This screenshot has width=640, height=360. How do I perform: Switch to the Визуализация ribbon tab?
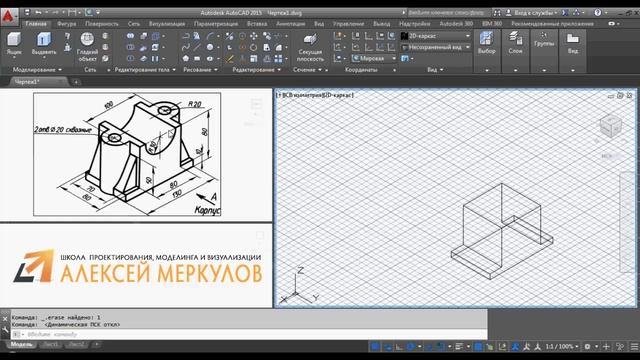point(167,24)
